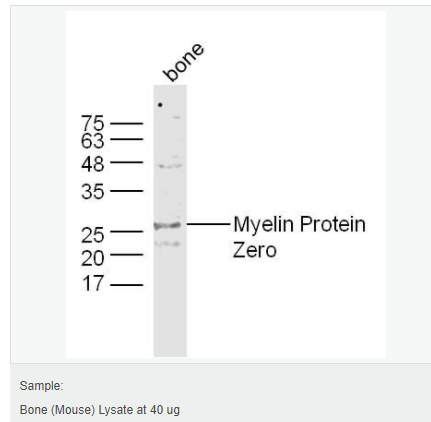Select the 17 kDa marker label
Image resolution: width=431 pixels, height=422 pixels.
93,284
